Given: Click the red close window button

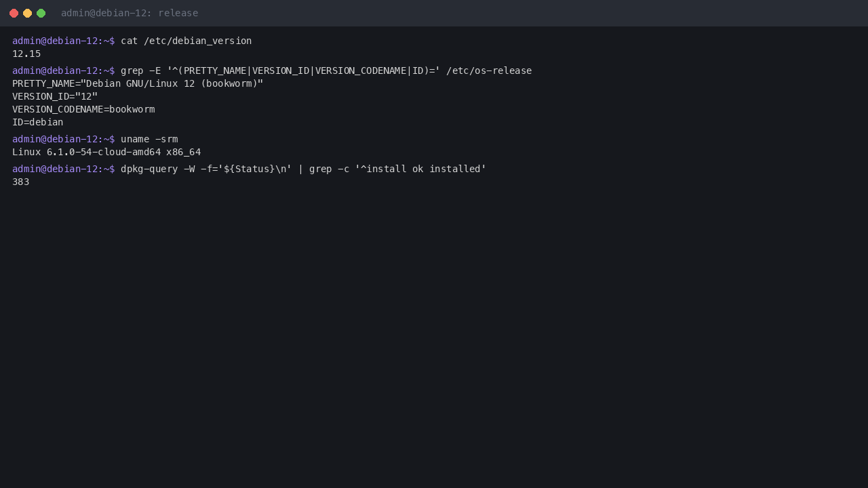Looking at the screenshot, I should pos(14,13).
